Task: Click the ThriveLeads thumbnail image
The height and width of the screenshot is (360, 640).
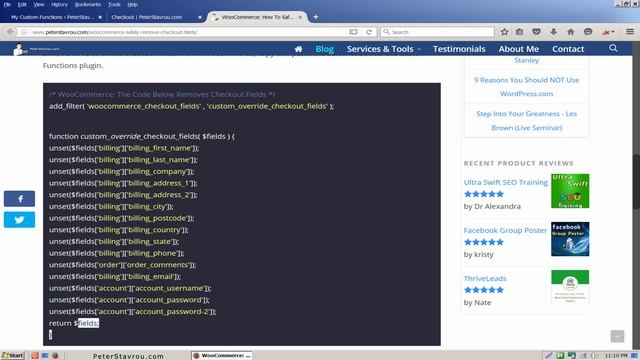Action: coord(570,287)
